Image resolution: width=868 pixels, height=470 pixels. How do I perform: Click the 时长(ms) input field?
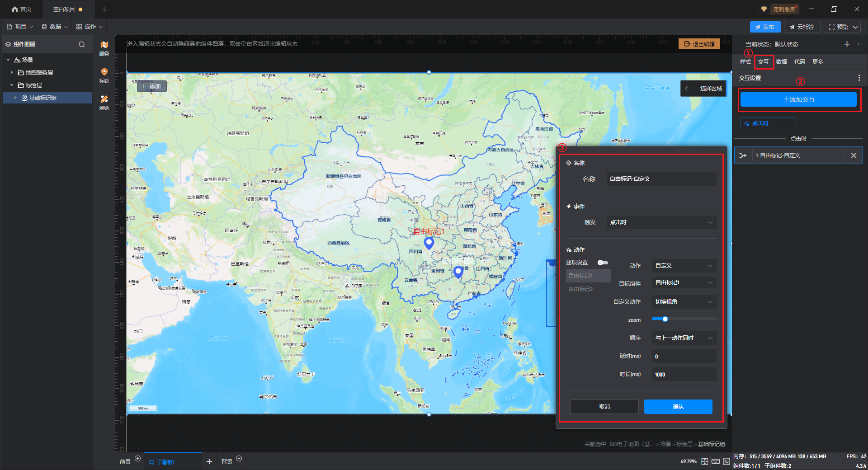(684, 375)
